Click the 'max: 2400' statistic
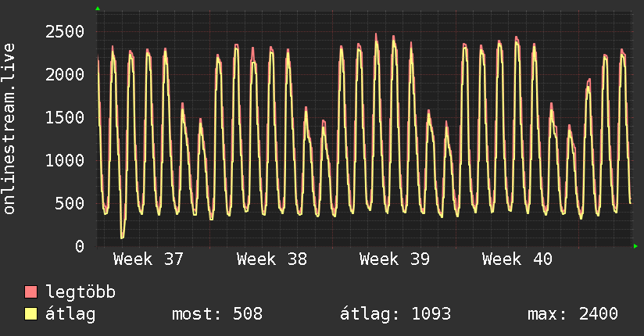 [573, 314]
